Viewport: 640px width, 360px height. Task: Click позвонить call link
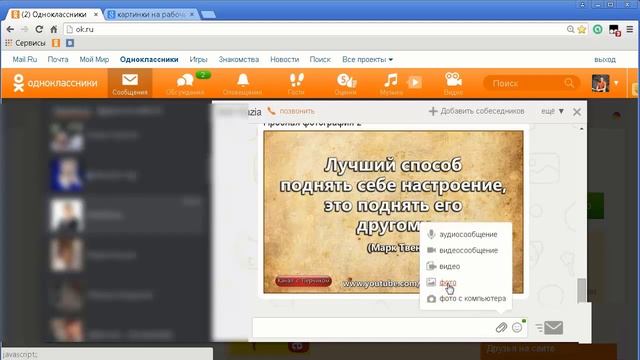click(291, 111)
